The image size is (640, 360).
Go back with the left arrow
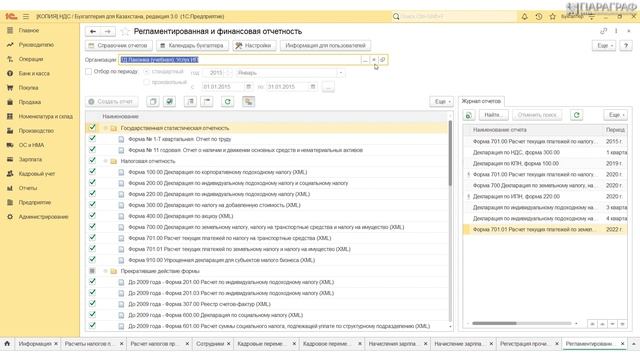(93, 31)
